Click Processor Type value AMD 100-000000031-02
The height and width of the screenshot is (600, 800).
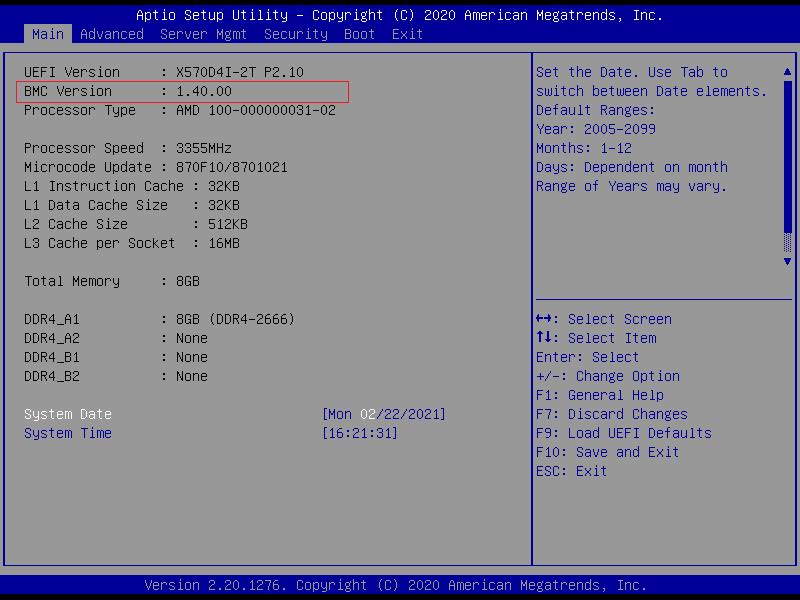[256, 110]
